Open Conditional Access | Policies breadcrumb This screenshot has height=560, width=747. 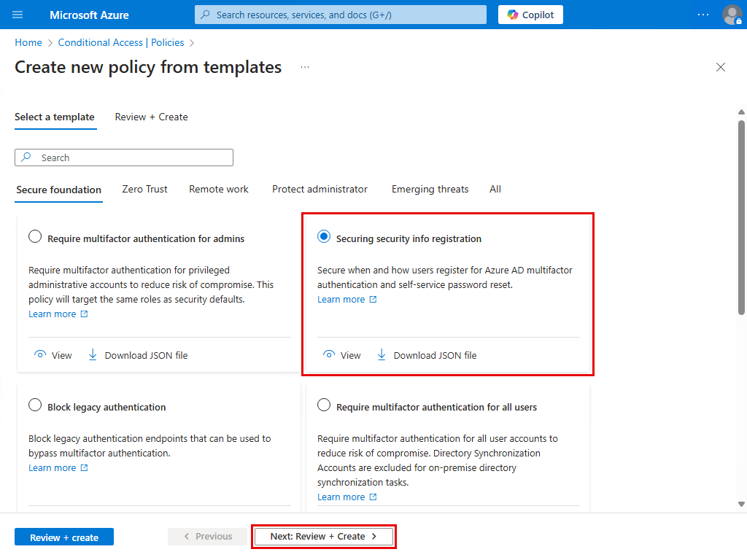click(121, 43)
